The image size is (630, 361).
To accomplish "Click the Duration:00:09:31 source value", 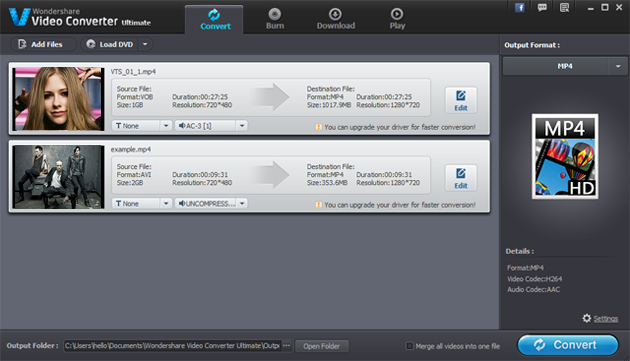I will (200, 174).
